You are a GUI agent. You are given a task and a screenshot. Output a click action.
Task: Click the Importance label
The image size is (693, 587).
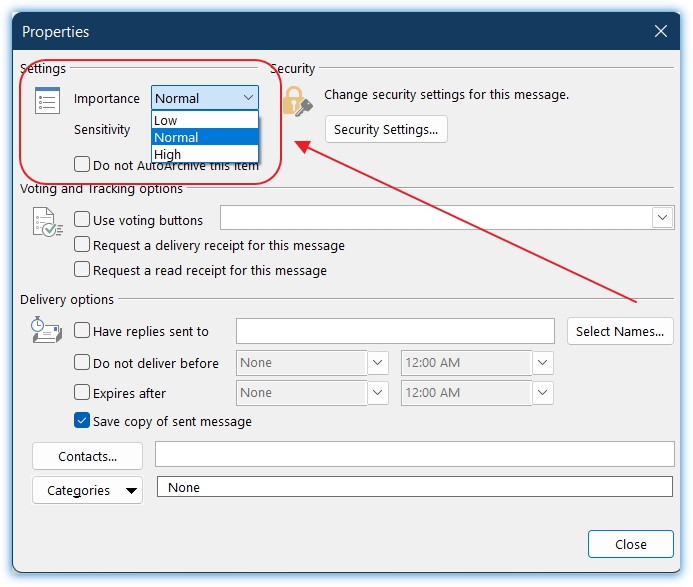(x=107, y=99)
